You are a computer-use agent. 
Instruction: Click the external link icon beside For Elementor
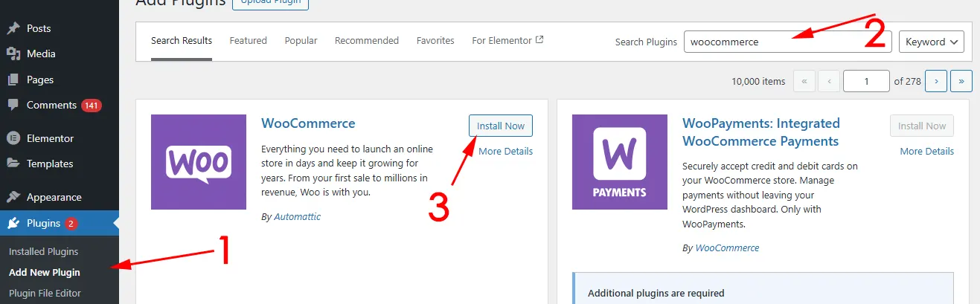click(539, 40)
